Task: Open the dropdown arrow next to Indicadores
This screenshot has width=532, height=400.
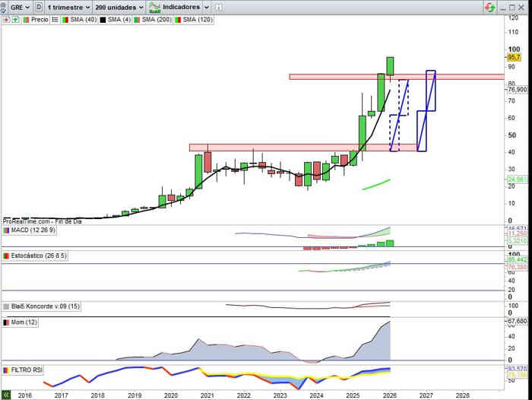Action: tap(205, 7)
